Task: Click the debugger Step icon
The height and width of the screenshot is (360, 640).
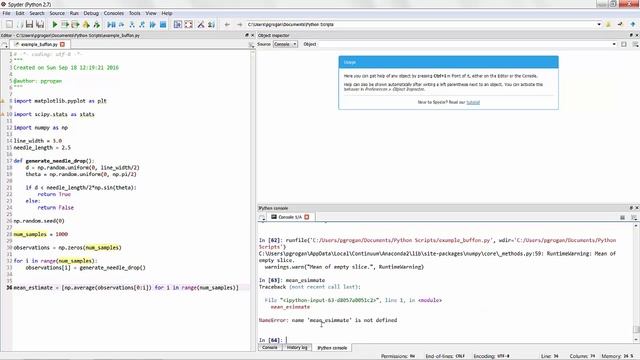Action: tap(121, 24)
